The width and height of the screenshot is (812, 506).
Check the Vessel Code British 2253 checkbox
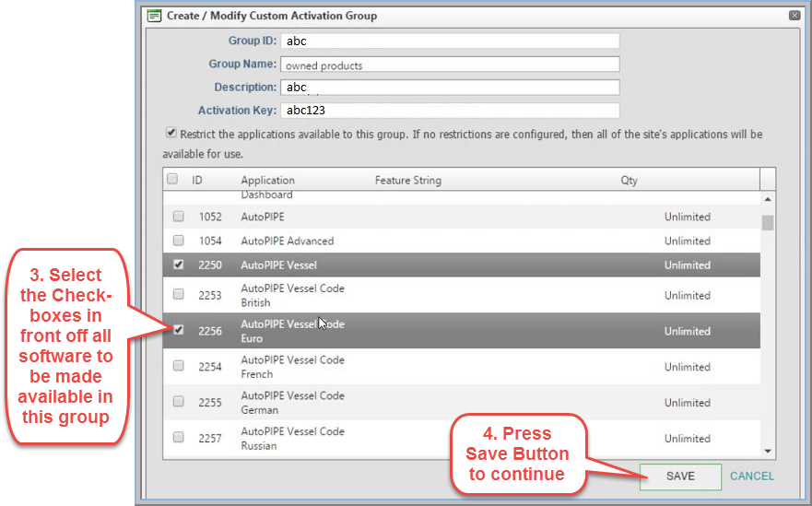click(x=178, y=294)
